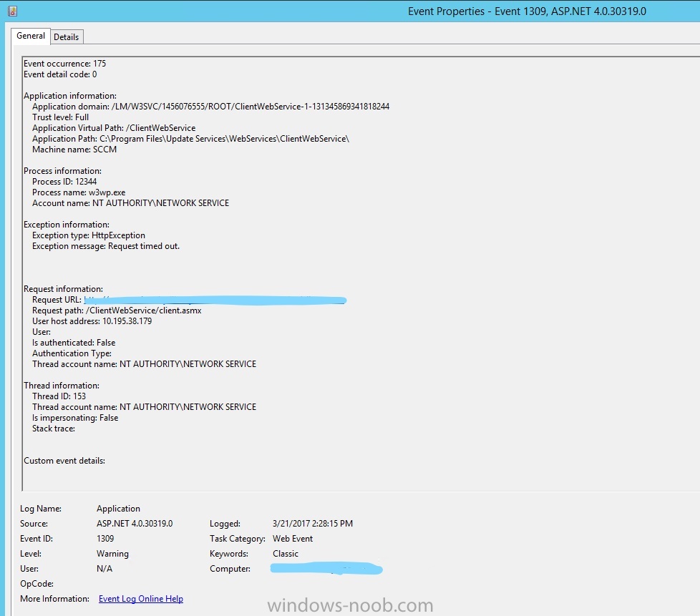Click the 'Stack trace:' line
The height and width of the screenshot is (616, 700).
click(54, 429)
